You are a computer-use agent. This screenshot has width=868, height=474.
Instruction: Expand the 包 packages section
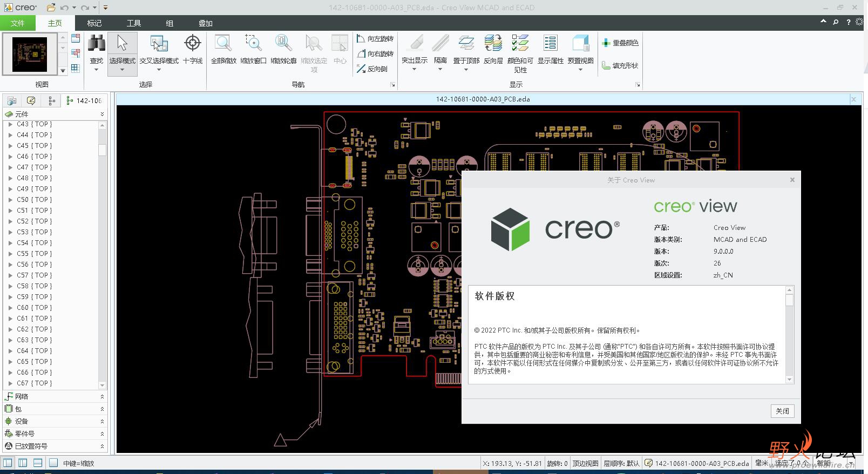click(x=102, y=409)
